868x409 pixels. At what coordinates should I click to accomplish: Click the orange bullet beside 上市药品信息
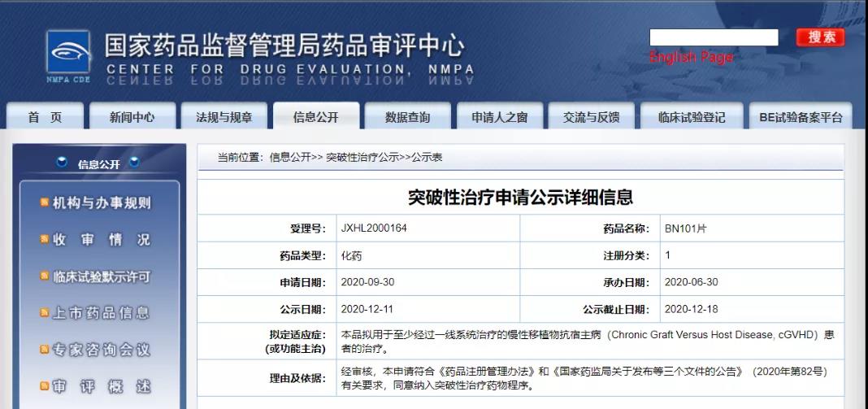(x=44, y=312)
